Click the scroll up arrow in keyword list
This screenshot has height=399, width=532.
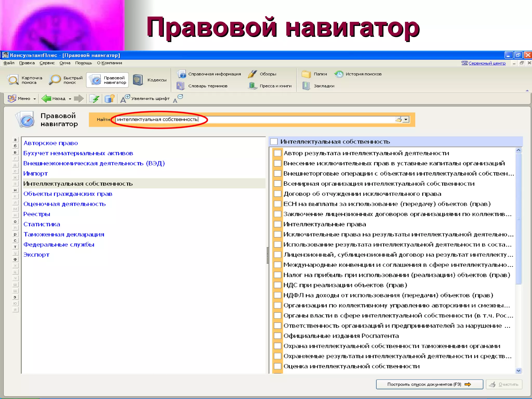pyautogui.click(x=518, y=150)
